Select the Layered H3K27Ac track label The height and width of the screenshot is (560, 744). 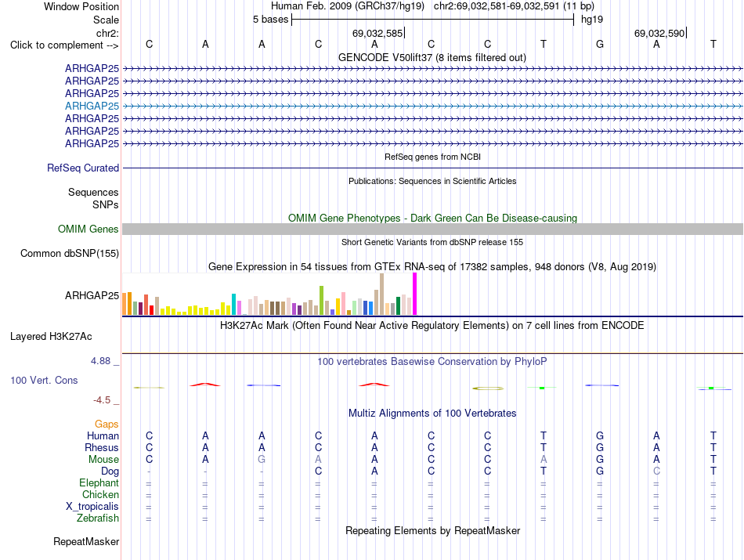(x=51, y=337)
